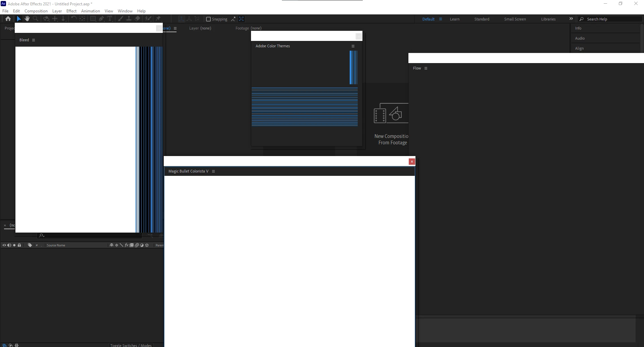644x347 pixels.
Task: Open the Effect menu
Action: (x=71, y=11)
